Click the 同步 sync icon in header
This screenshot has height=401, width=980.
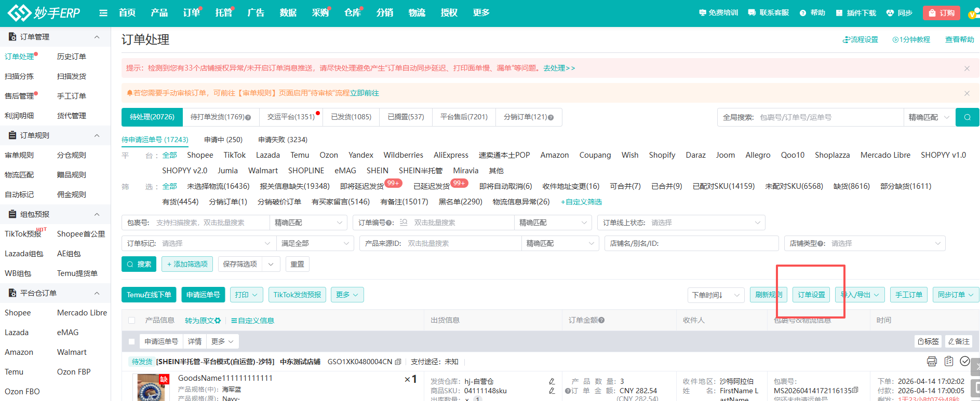point(899,13)
